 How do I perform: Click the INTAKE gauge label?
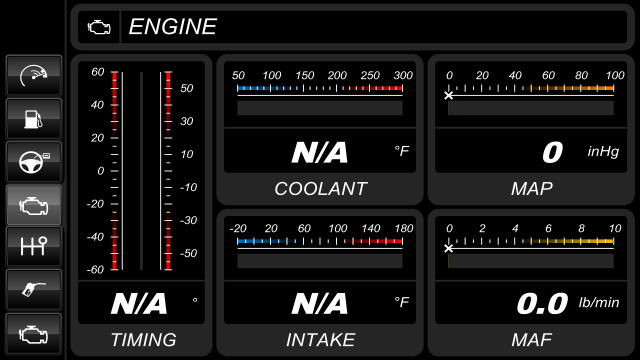pos(320,340)
